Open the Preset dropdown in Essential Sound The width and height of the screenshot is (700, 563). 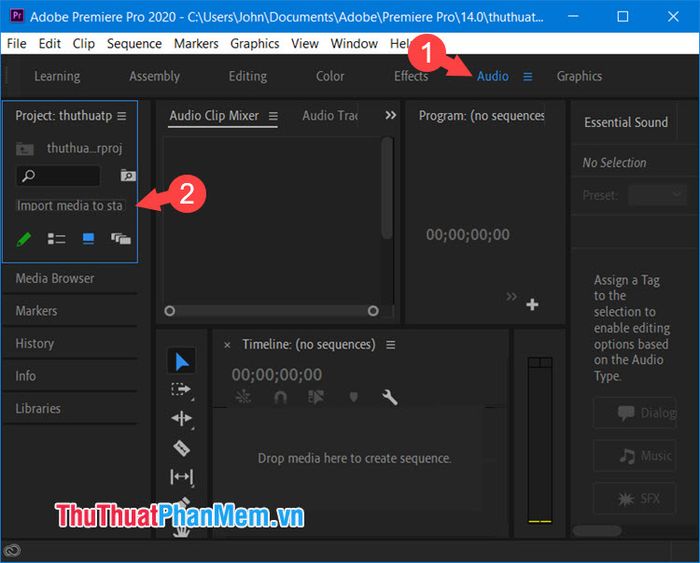click(x=657, y=195)
